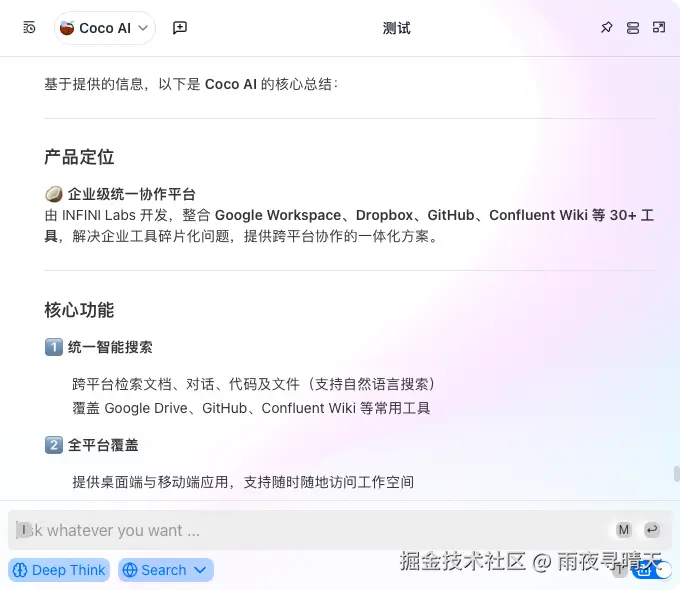Click the line '覆盖 Google Drive、GitHub、Confluent Wiki 等常用工具'
The image size is (680, 590).
click(251, 408)
